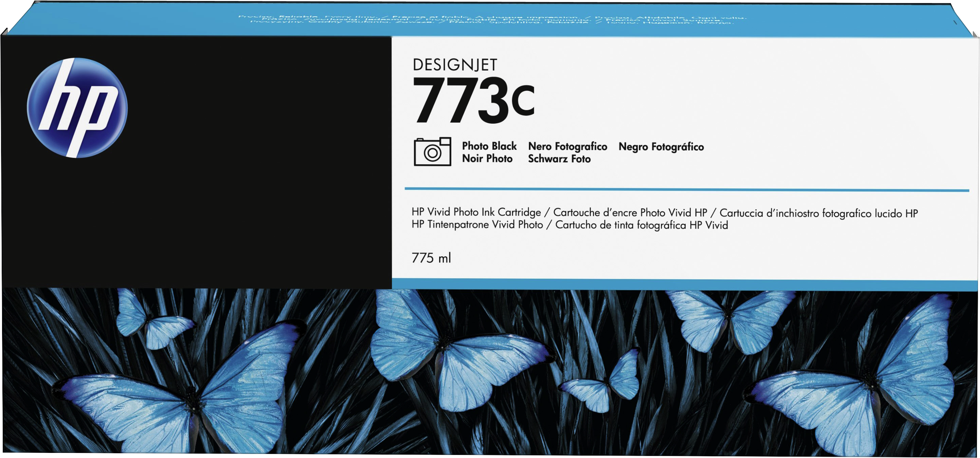Screen dimensions: 980x458
Task: Click the Photo Black label
Action: coord(489,146)
